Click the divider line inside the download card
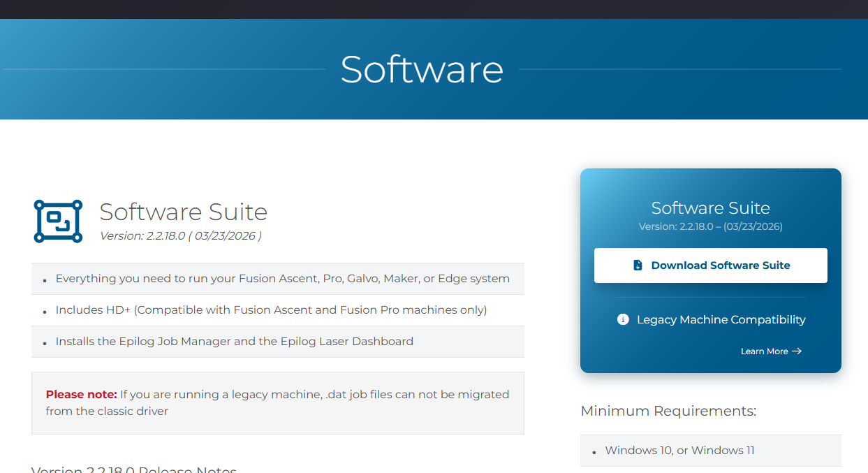Screen dimensions: 868x473 [710, 298]
